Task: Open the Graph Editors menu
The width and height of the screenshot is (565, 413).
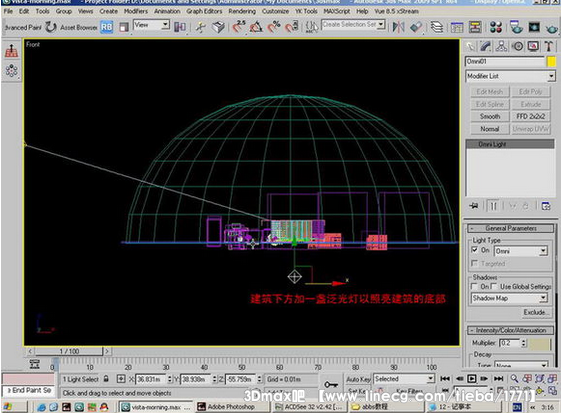Action: coord(204,11)
